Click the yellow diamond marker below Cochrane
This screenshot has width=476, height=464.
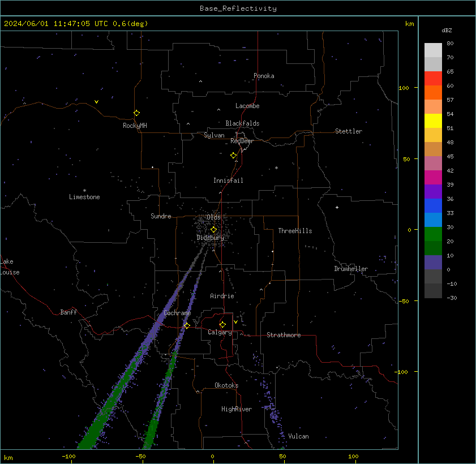click(x=187, y=325)
